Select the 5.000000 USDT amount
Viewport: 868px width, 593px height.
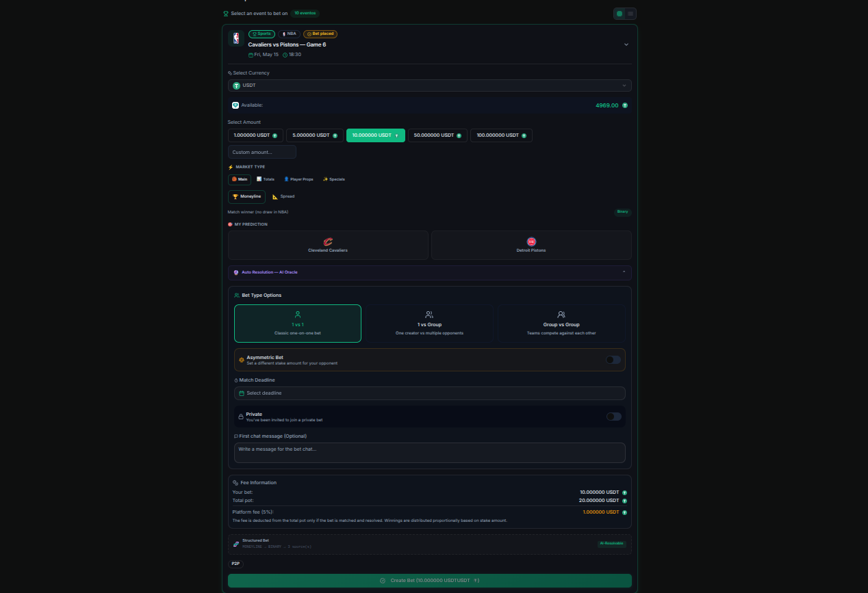tap(315, 135)
